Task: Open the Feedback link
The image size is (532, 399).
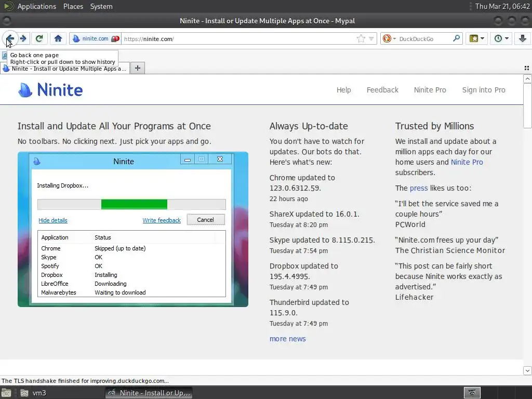Action: (382, 90)
